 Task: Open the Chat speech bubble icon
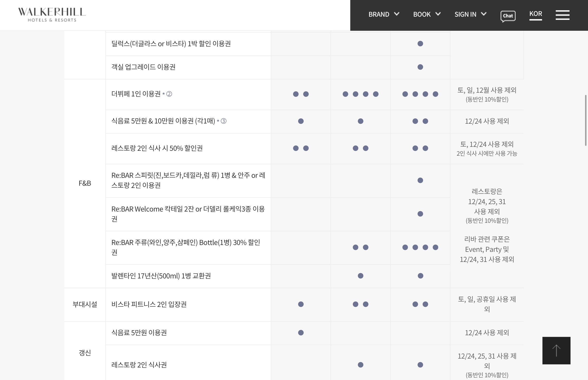pos(508,16)
